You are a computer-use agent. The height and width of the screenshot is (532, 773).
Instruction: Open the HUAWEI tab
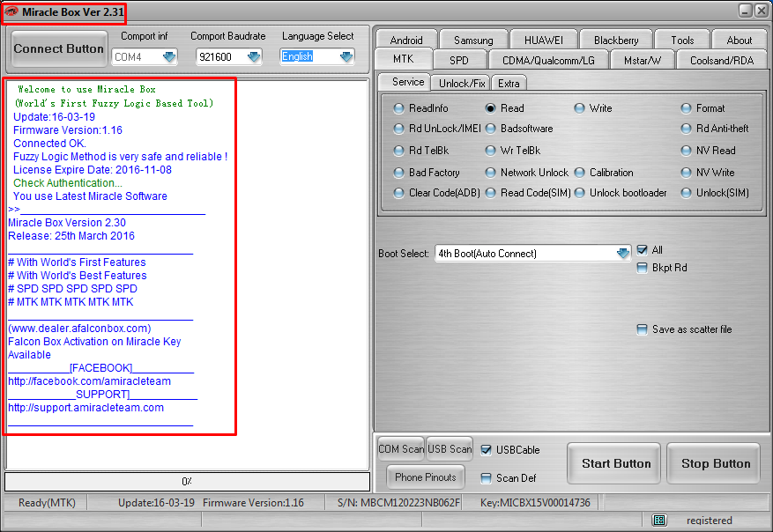543,40
